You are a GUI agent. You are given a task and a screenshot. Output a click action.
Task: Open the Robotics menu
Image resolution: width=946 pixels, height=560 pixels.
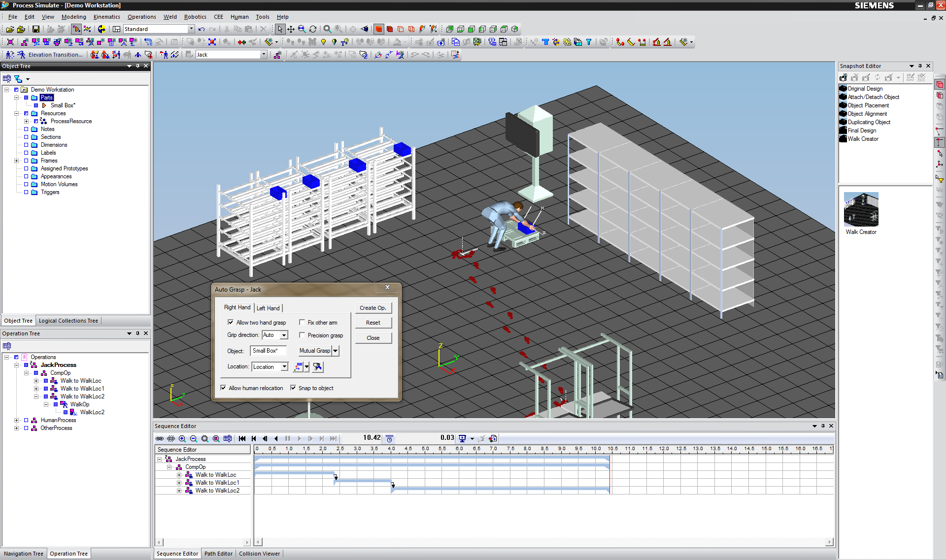point(195,17)
